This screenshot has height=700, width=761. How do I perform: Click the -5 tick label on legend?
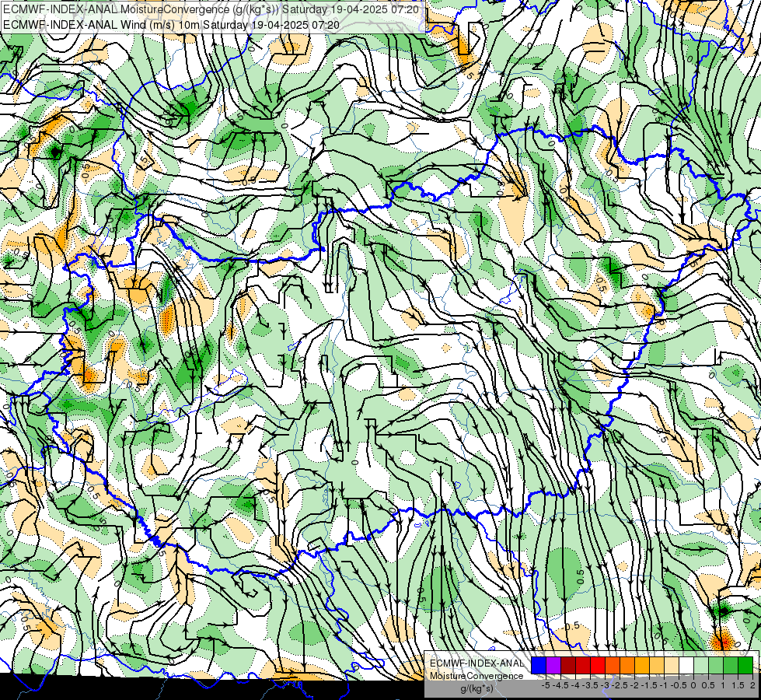(546, 685)
